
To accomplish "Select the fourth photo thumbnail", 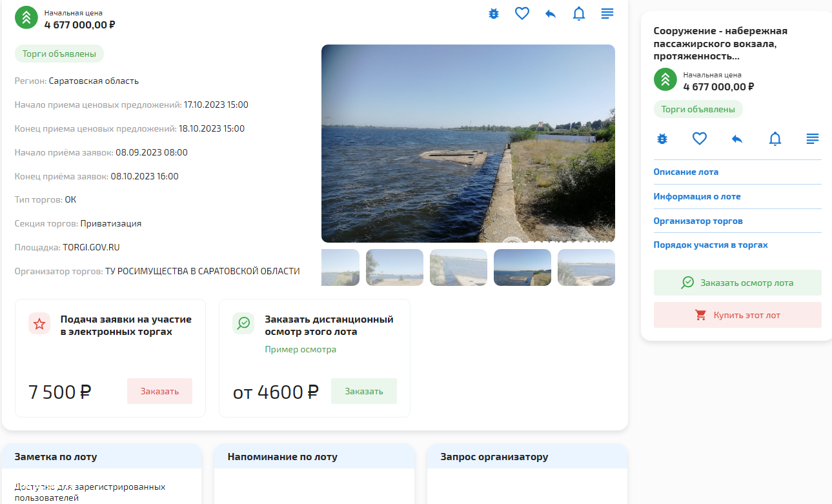I will [x=522, y=267].
